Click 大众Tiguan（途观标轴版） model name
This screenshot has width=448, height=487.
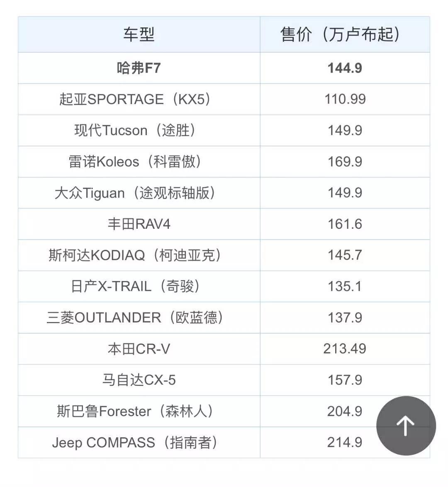[x=135, y=193]
